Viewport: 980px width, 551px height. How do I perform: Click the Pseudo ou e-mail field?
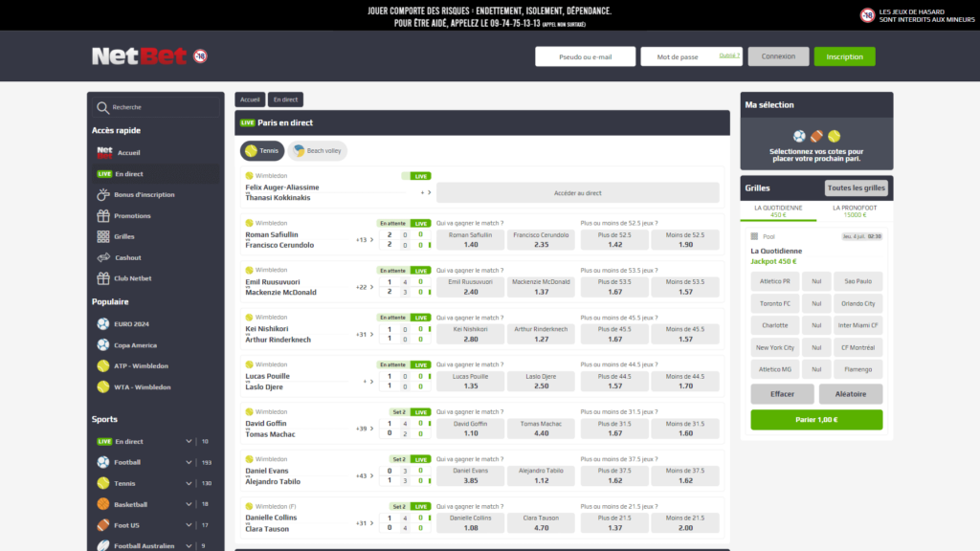pyautogui.click(x=585, y=56)
